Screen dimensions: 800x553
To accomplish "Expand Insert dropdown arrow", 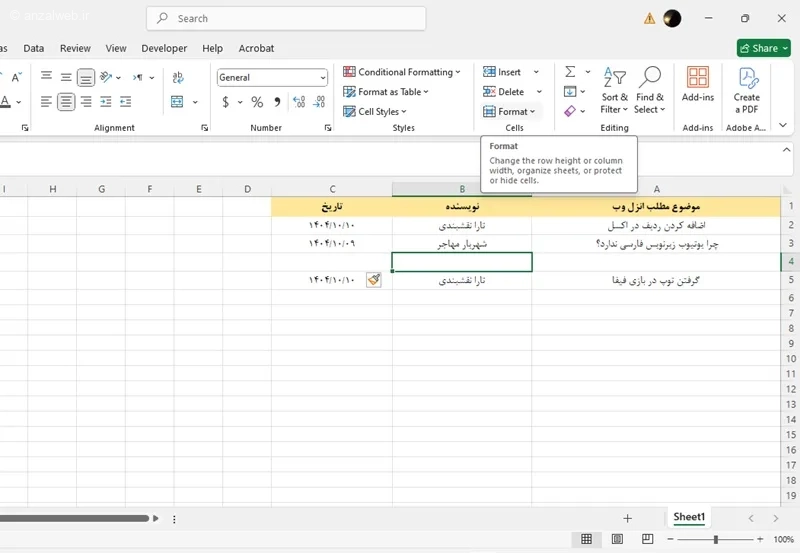I will point(536,72).
